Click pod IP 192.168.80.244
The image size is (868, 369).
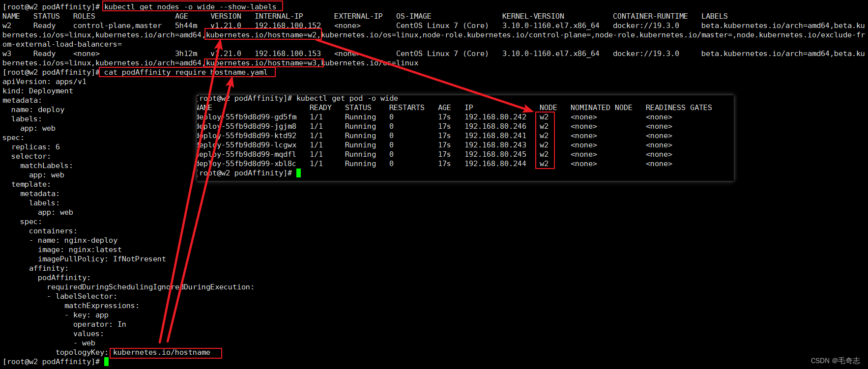click(495, 164)
